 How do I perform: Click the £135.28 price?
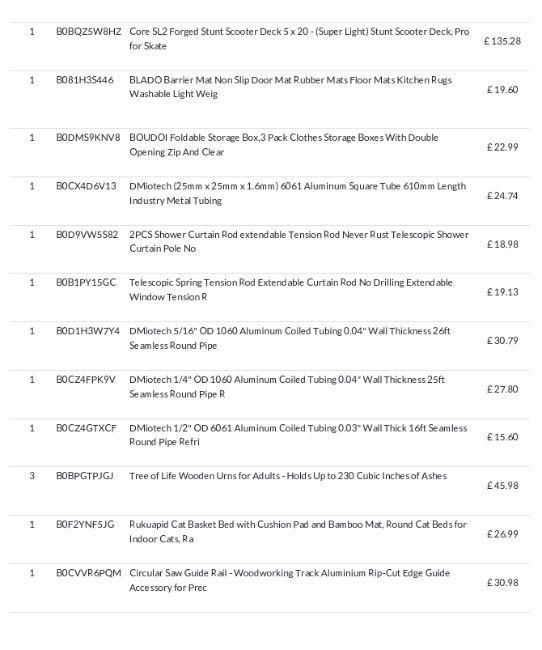pyautogui.click(x=502, y=41)
